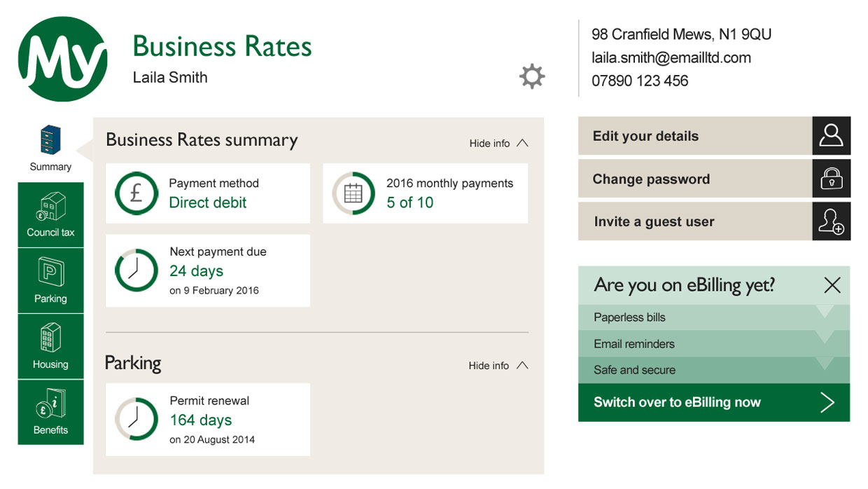Image resolution: width=868 pixels, height=489 pixels.
Task: Go to the Parking sidebar tab
Action: [50, 281]
